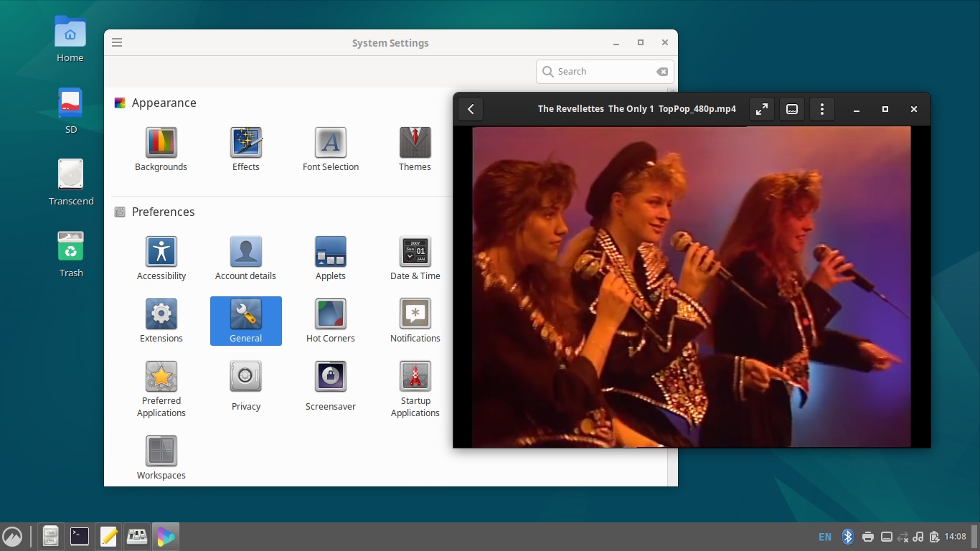Open the sound tray applet

pos(918,537)
